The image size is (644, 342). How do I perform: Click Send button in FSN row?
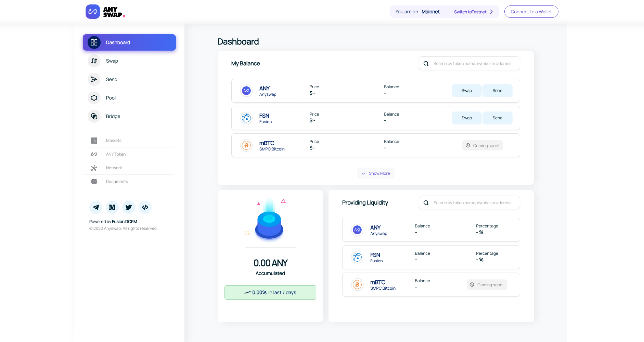pos(498,118)
